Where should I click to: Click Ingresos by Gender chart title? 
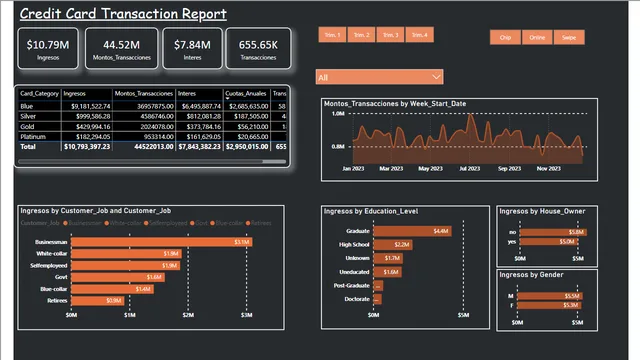[x=531, y=275]
